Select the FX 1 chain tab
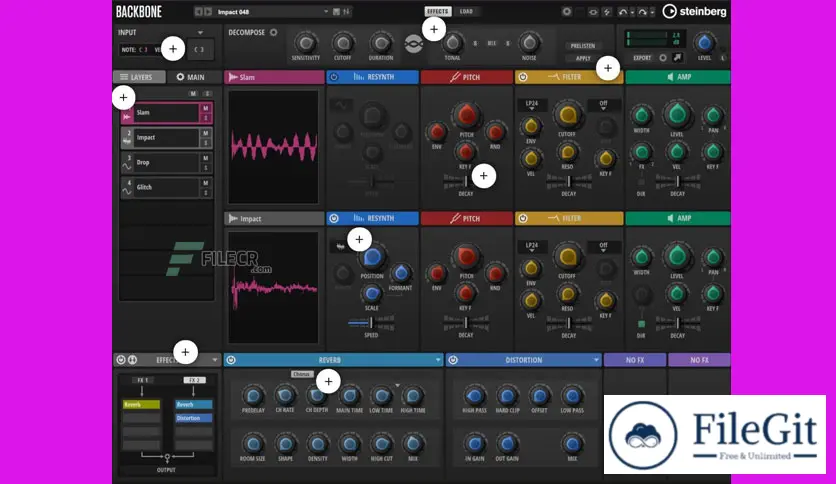This screenshot has height=484, width=836. pos(142,380)
